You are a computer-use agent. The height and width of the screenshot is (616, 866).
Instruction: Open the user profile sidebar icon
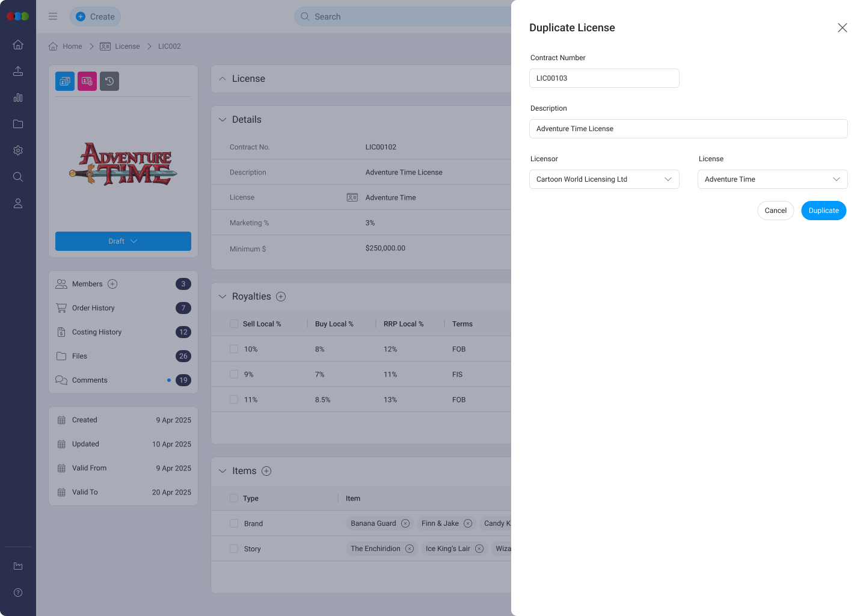pos(18,203)
